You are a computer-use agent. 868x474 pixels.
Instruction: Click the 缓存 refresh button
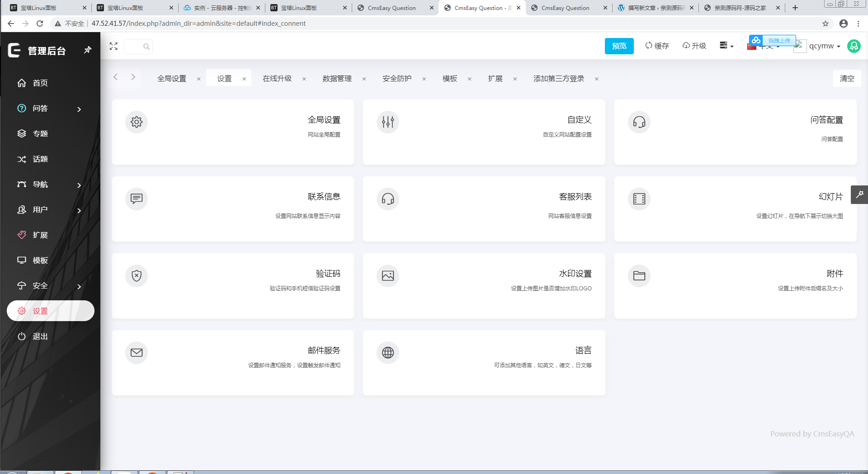tap(657, 46)
